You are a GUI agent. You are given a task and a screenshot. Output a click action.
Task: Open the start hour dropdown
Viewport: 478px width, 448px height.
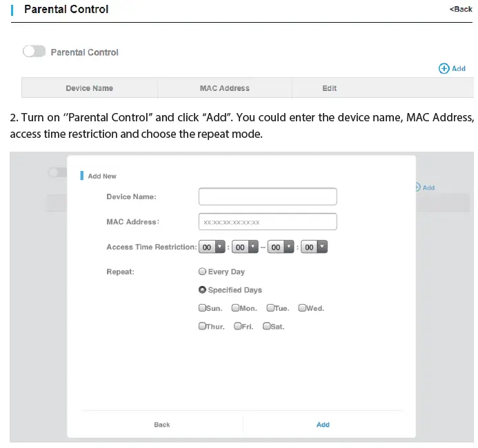[x=212, y=247]
